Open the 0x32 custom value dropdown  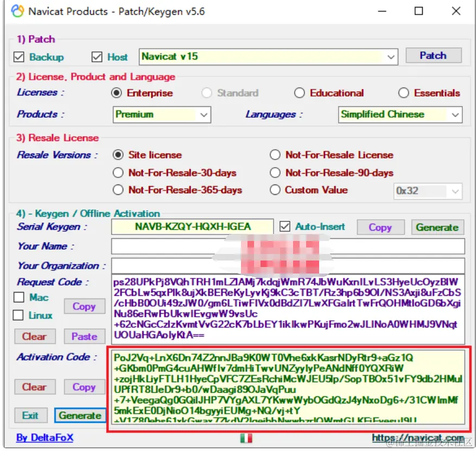pyautogui.click(x=428, y=191)
